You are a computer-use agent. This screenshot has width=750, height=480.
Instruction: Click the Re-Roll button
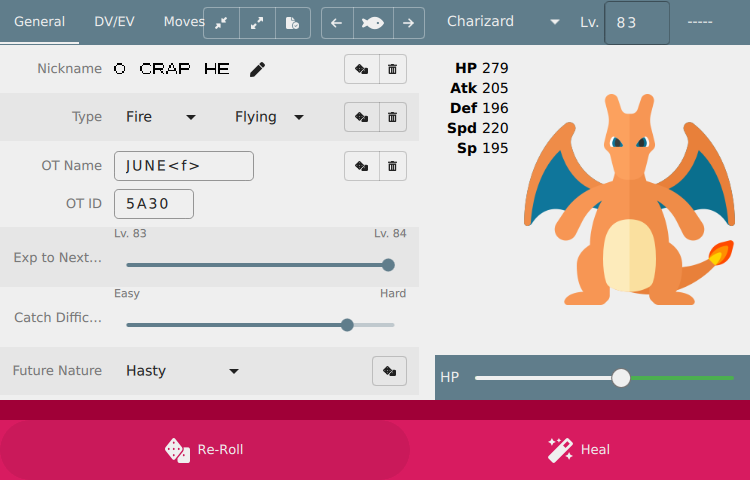[205, 449]
